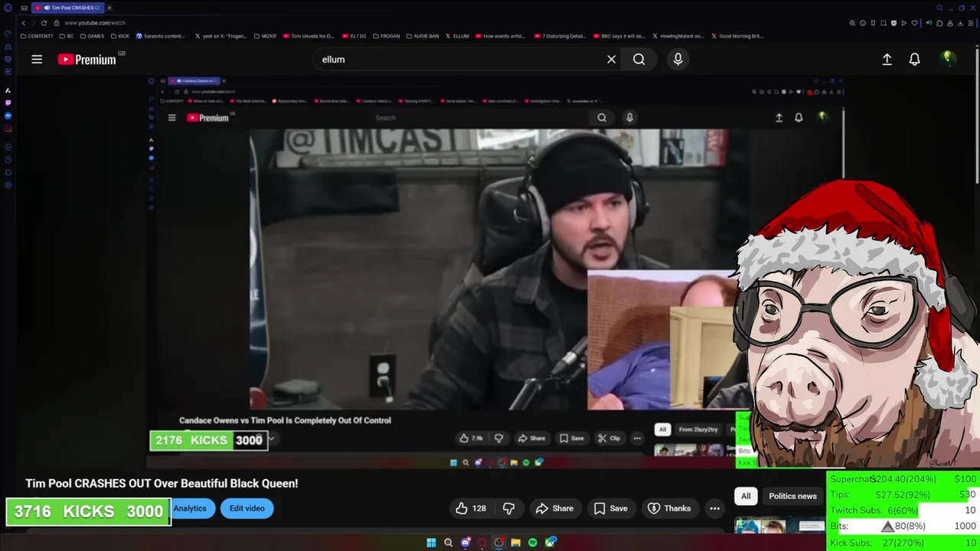Go to YouTube Premium home logo
980x551 pixels.
(x=87, y=59)
